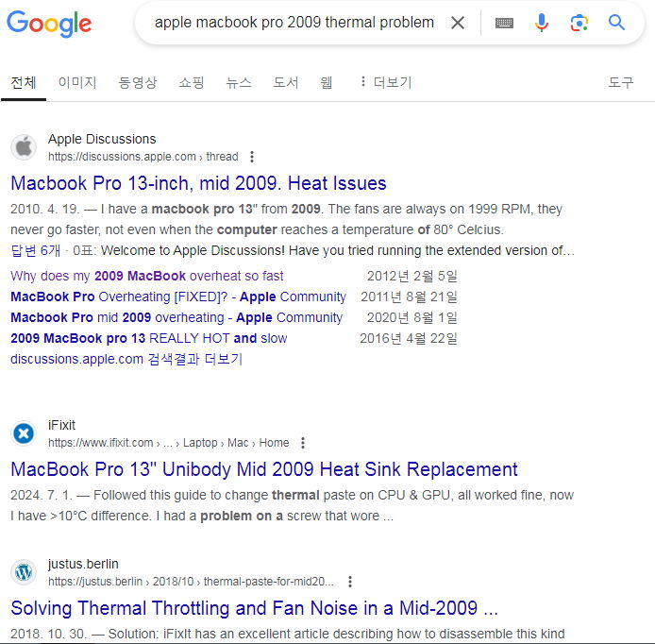Open Google Lens image search icon

click(579, 23)
